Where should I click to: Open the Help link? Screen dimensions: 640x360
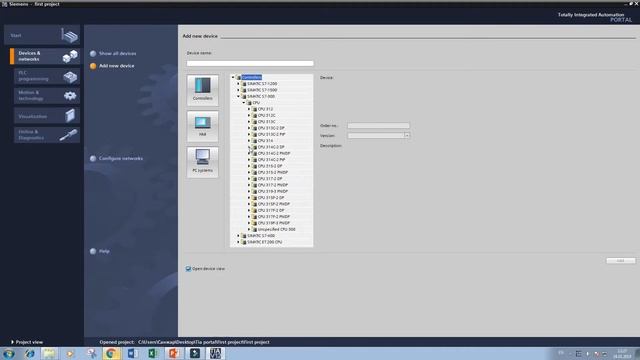pos(104,251)
